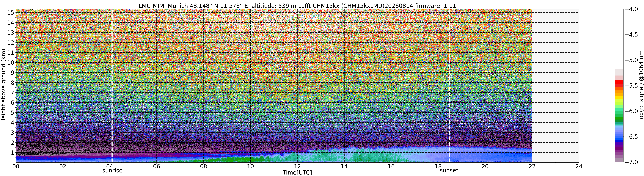Click the "16" time axis tick label

tap(391, 166)
